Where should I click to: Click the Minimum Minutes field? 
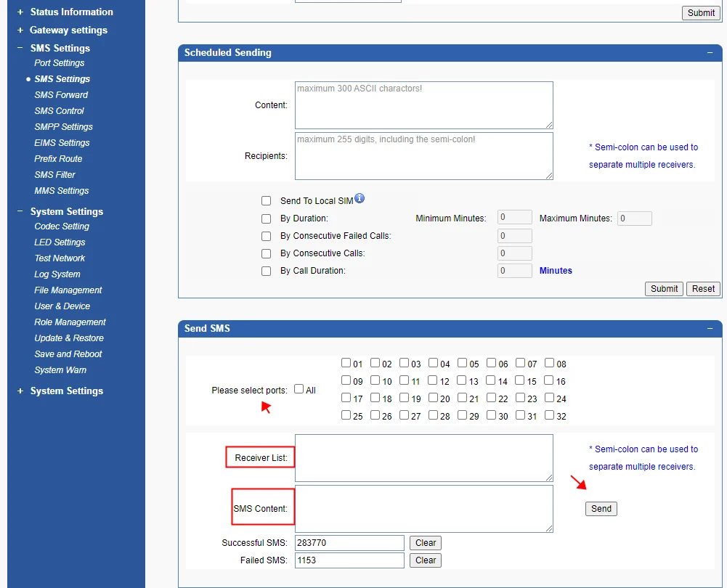(x=515, y=217)
